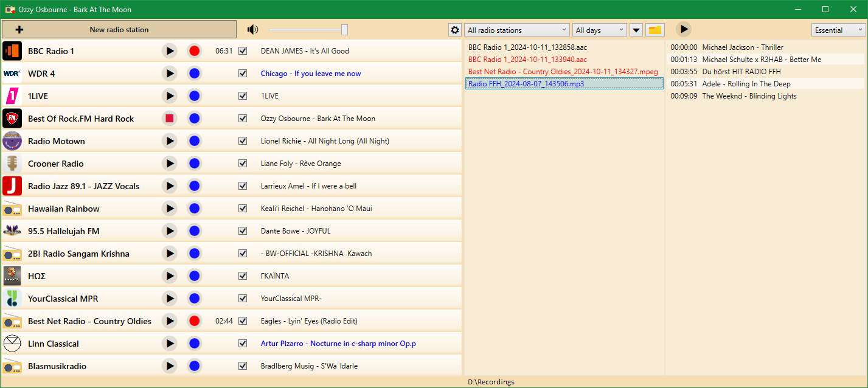Click the D:\Recordings path in status bar
868x388 pixels.
click(491, 382)
